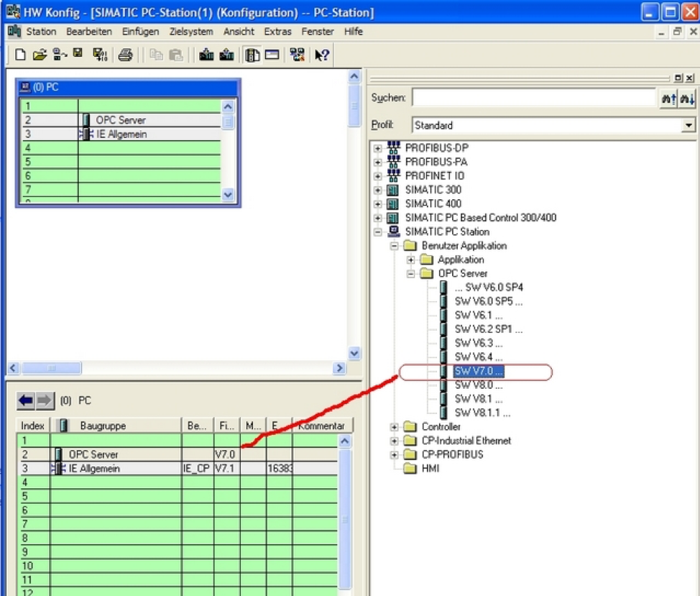
Task: Open the Zielsystem menu
Action: click(191, 32)
